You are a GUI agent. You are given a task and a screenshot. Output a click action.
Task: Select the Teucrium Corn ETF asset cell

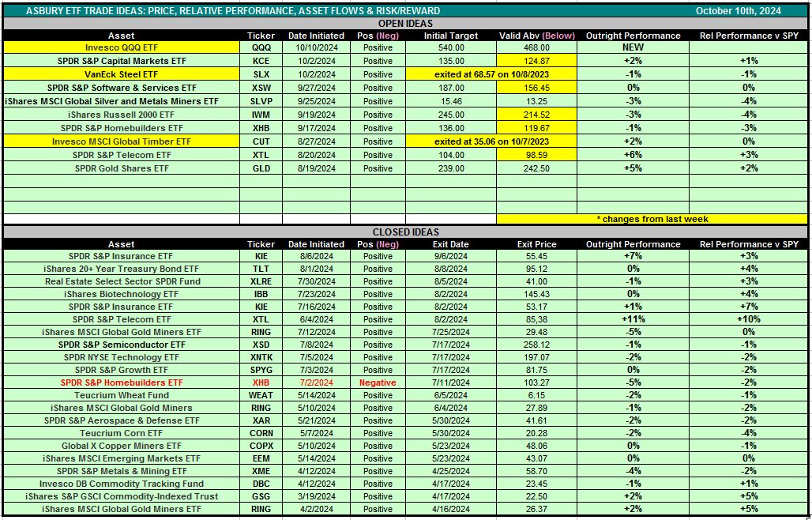pos(121,433)
